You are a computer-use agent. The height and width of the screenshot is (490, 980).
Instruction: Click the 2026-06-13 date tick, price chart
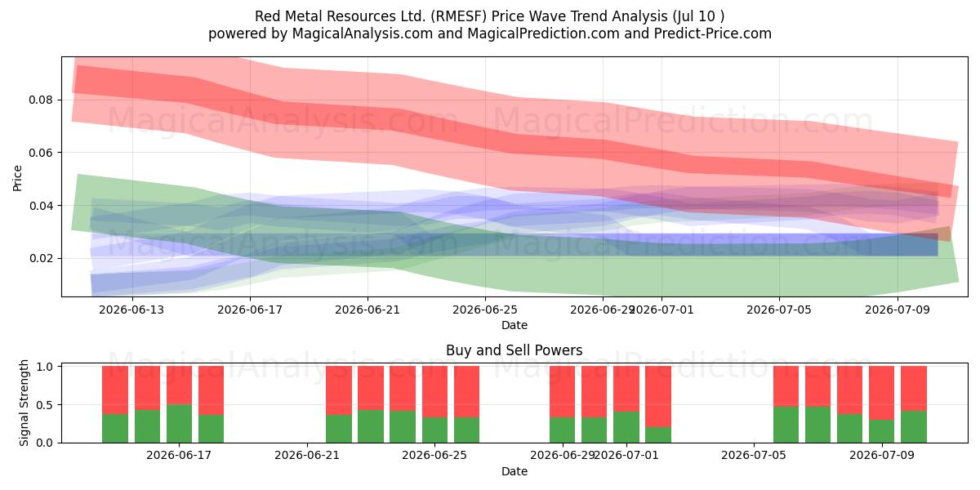point(131,310)
